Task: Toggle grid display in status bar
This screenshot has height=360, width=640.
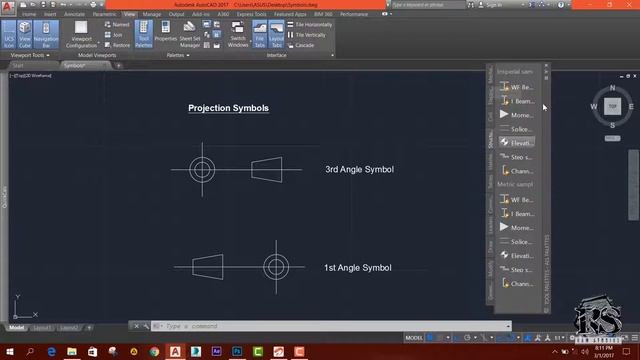Action: (429, 338)
